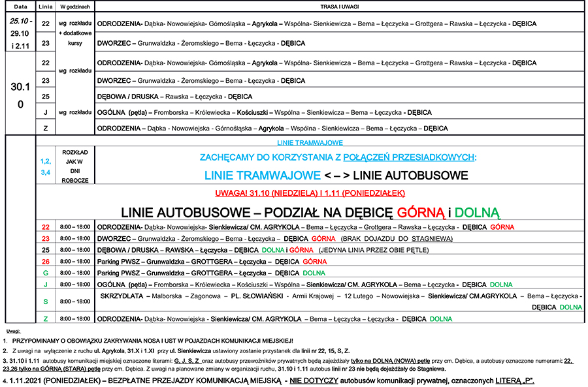Click the "Data" column header
The image size is (588, 387).
tap(21, 7)
